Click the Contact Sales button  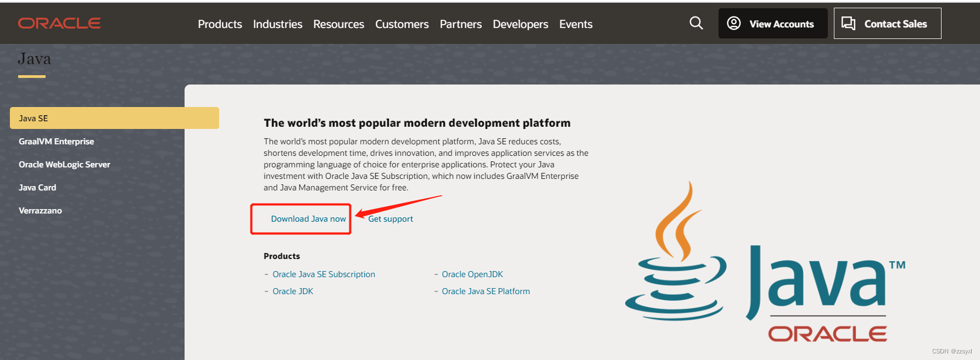pyautogui.click(x=887, y=24)
